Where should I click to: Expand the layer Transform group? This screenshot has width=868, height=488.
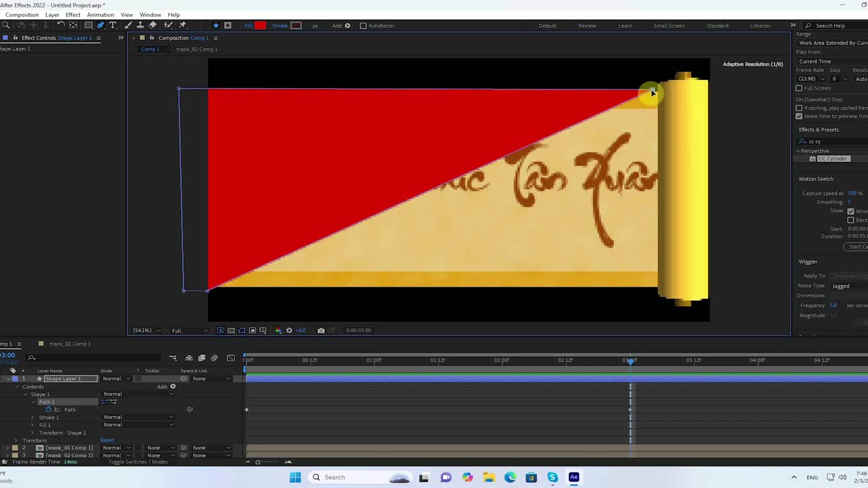[x=16, y=441]
